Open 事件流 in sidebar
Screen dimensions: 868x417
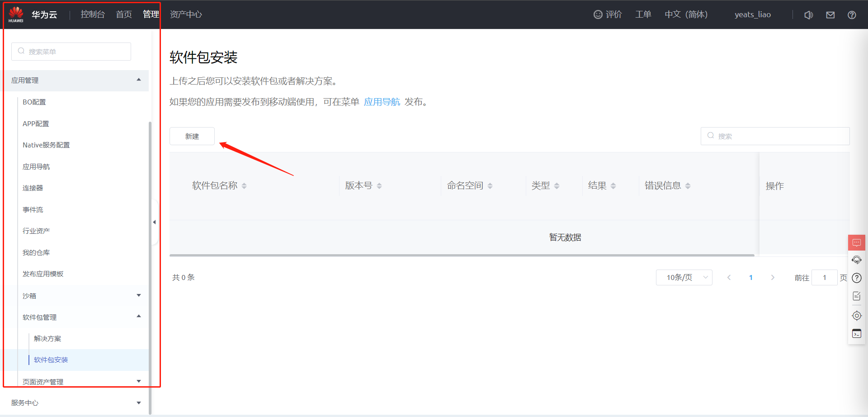pyautogui.click(x=33, y=210)
